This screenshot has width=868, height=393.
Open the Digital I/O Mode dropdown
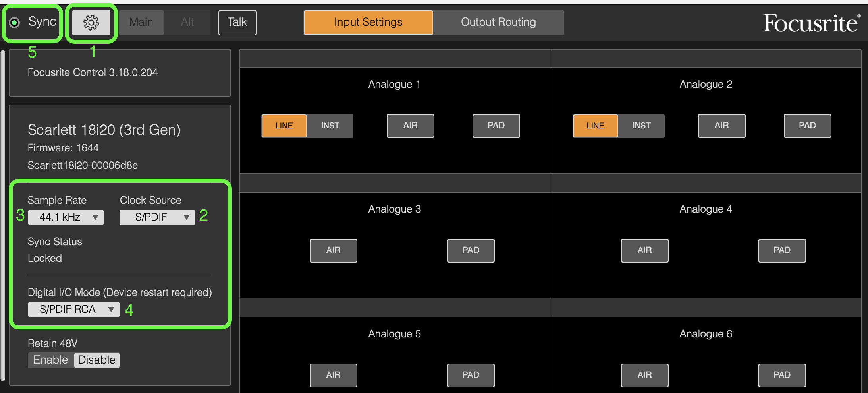[x=73, y=309]
